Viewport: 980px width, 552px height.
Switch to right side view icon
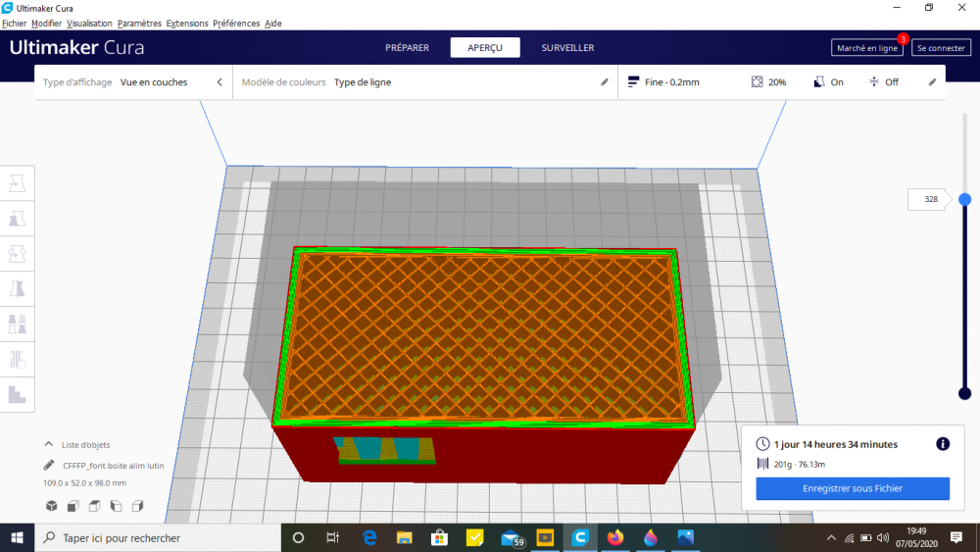[x=137, y=506]
